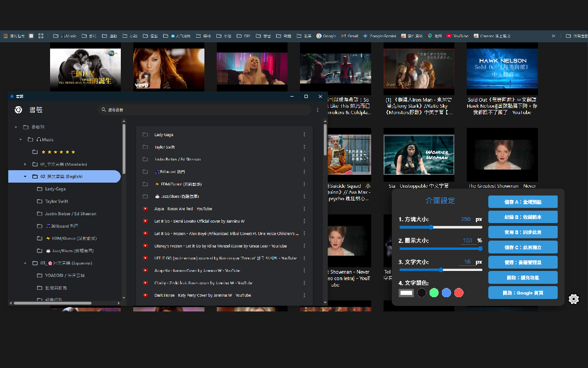Click the Google homepage button in settings panel
The height and width of the screenshot is (368, 588).
click(x=523, y=293)
